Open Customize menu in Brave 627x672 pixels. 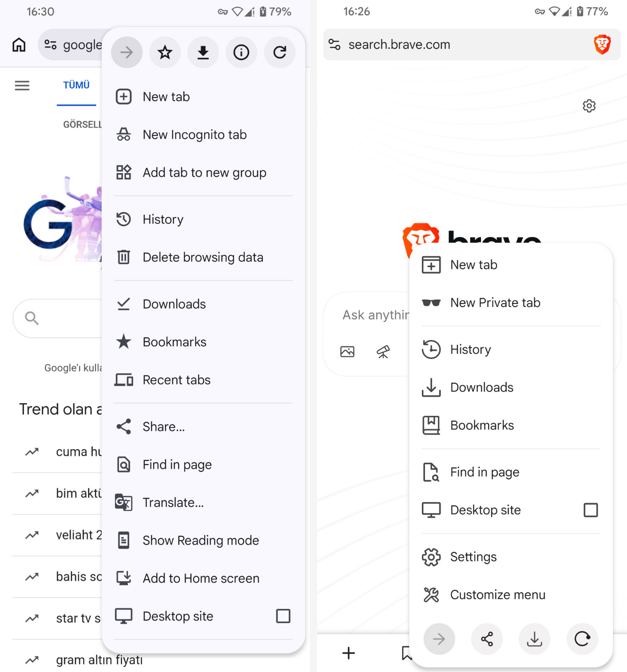(498, 594)
